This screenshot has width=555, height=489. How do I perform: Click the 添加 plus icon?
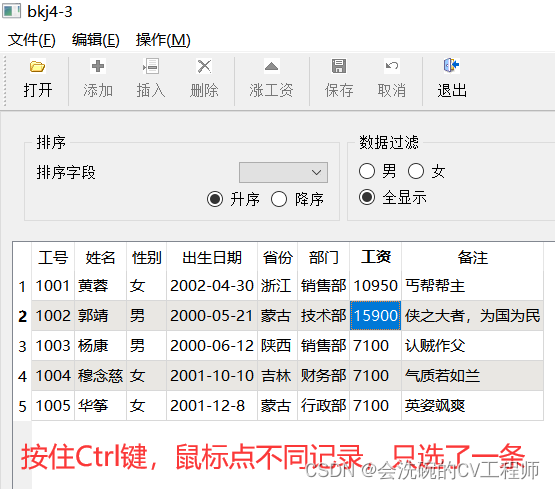pyautogui.click(x=98, y=66)
